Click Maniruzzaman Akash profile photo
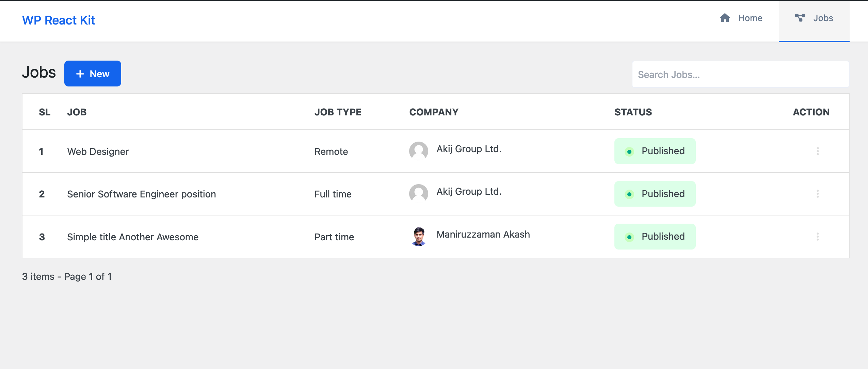 coord(419,237)
